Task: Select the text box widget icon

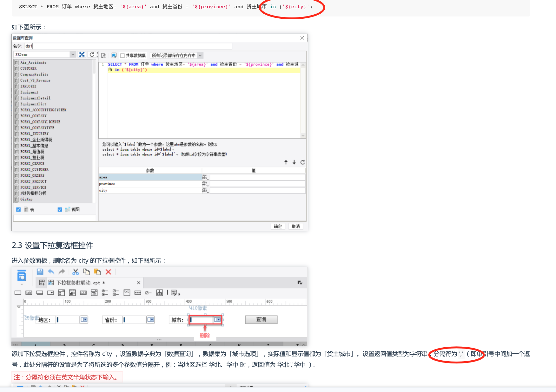Action: pos(18,293)
